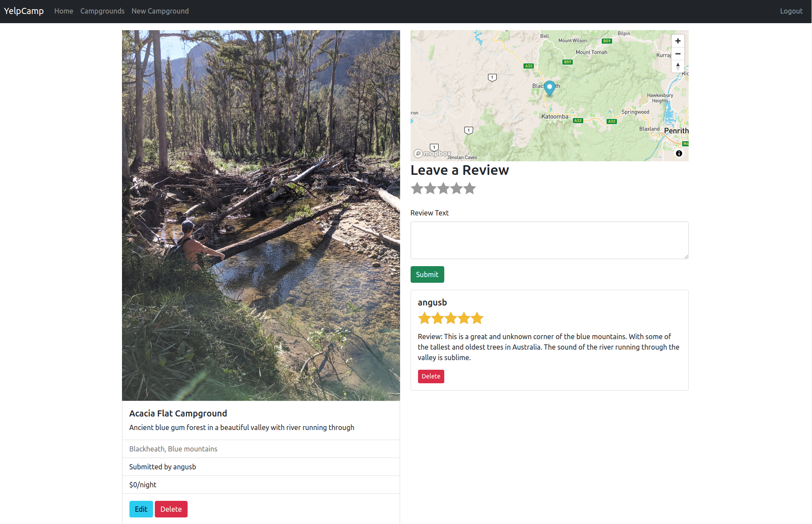Focus the Review Text textarea
Image resolution: width=812 pixels, height=524 pixels.
tap(549, 240)
